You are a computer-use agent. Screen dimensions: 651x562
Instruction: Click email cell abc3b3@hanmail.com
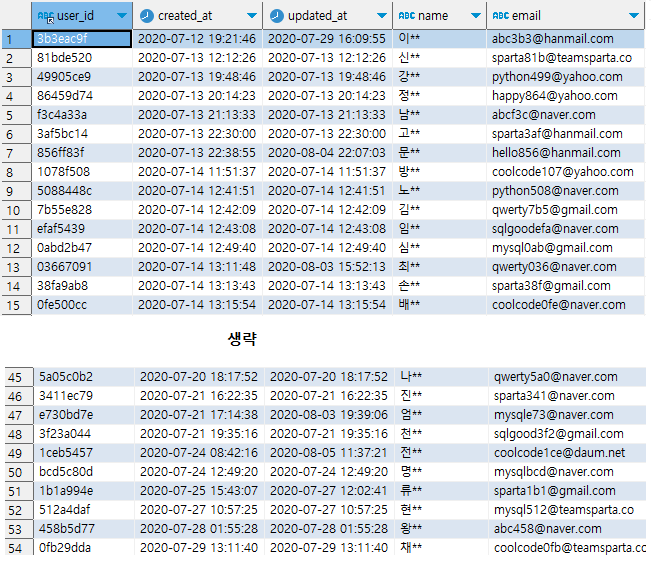(565, 39)
